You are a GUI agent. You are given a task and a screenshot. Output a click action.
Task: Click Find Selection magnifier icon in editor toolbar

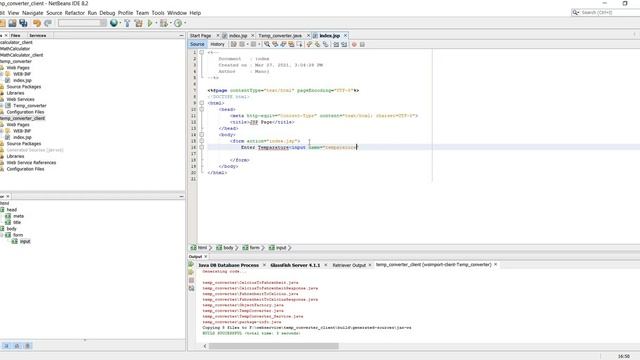267,44
